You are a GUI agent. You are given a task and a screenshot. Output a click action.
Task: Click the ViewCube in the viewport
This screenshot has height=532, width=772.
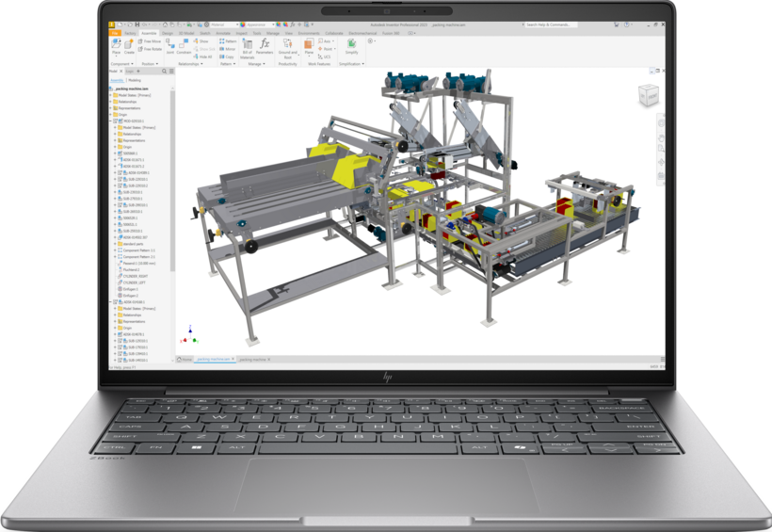(x=649, y=95)
